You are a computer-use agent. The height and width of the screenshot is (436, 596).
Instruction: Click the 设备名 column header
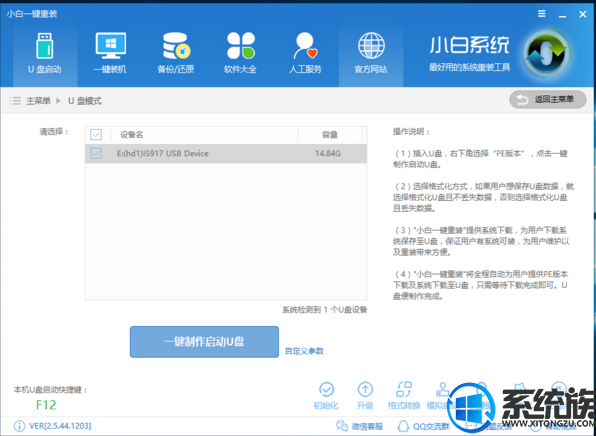(132, 135)
